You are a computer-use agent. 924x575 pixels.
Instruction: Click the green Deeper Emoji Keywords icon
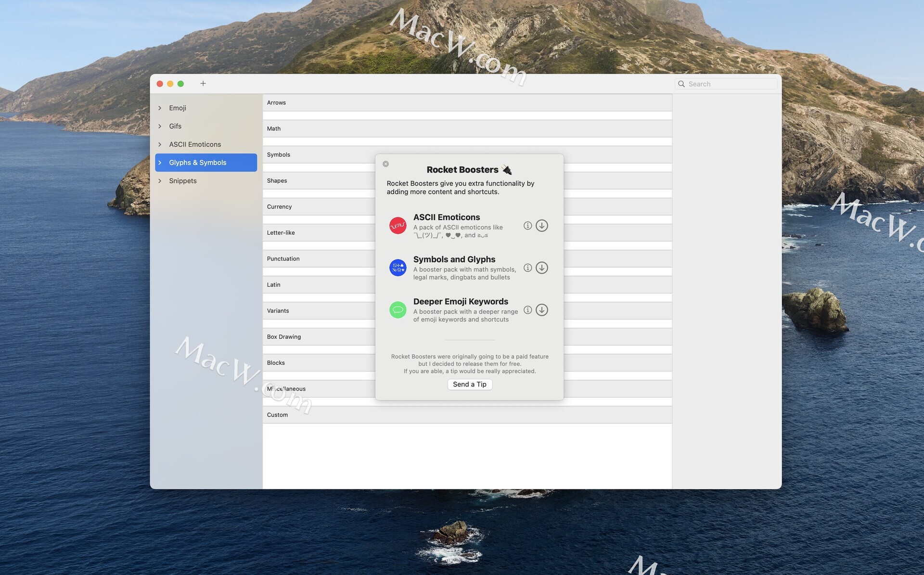398,310
